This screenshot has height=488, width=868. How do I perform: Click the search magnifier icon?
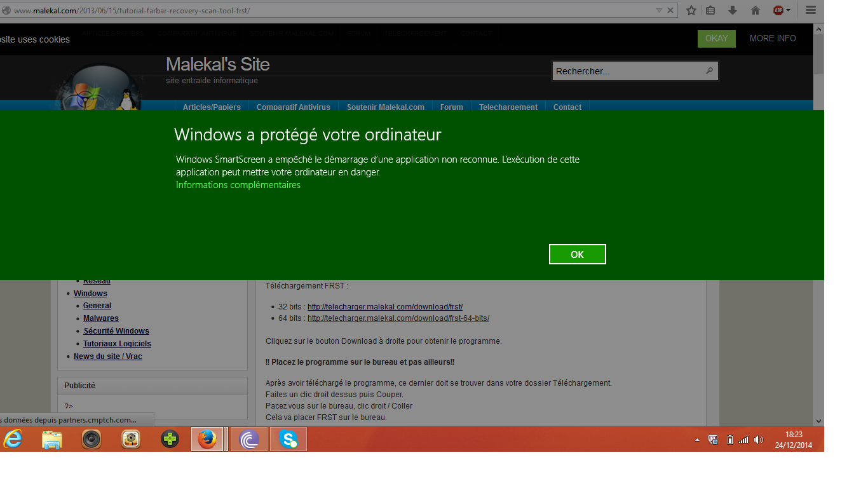point(710,71)
